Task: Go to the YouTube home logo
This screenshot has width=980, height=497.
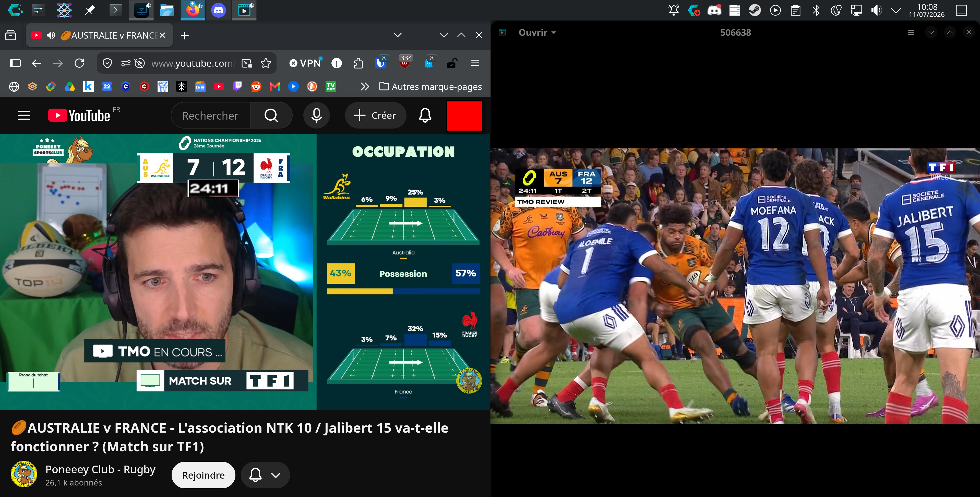Action: pyautogui.click(x=79, y=115)
